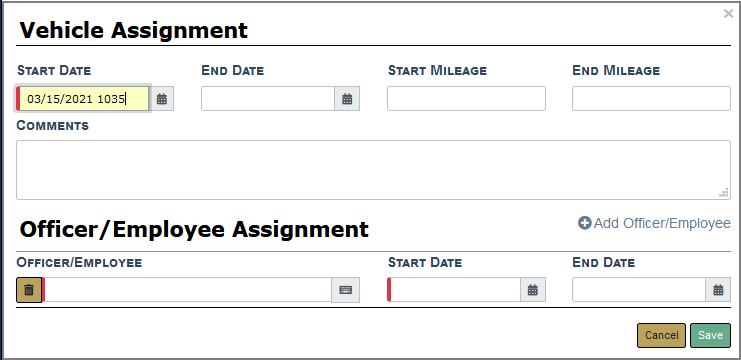Screen dimensions: 741x360
Task: Open the Officer Assignment Start Date calendar picker
Action: pos(533,290)
